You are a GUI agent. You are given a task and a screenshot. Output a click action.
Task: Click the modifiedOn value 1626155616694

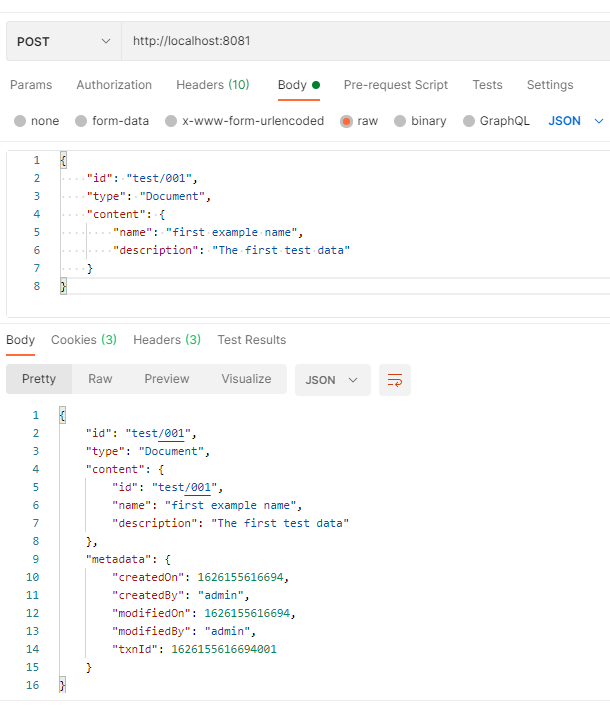247,613
